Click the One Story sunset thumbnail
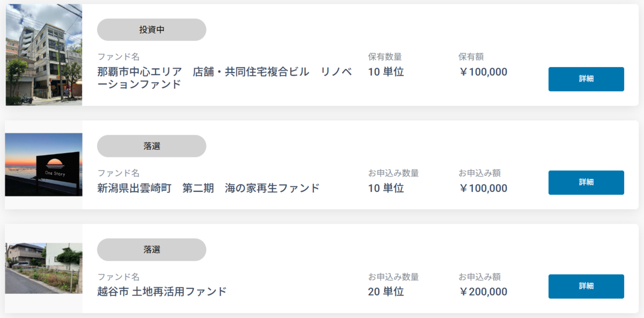Image resolution: width=644 pixels, height=318 pixels. click(44, 165)
